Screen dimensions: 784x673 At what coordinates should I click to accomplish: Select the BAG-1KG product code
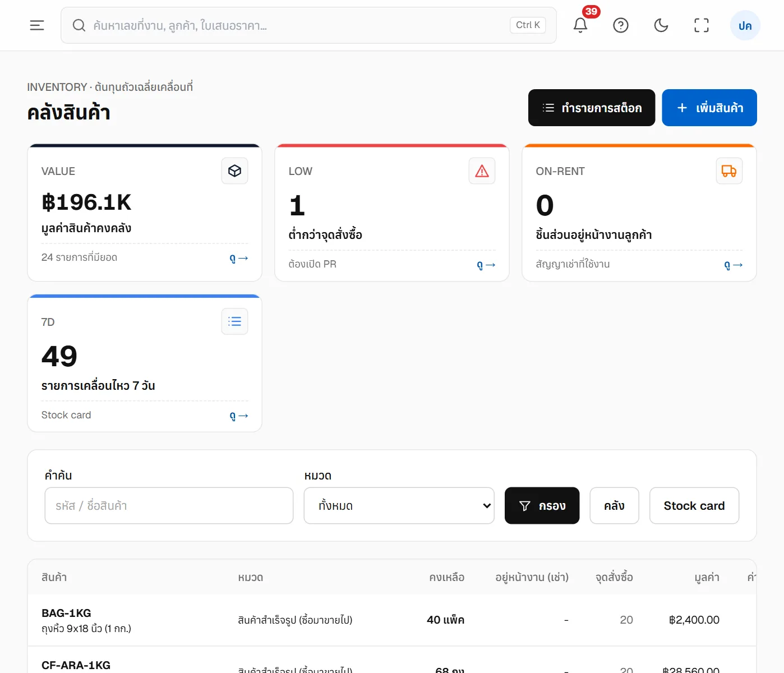point(66,613)
